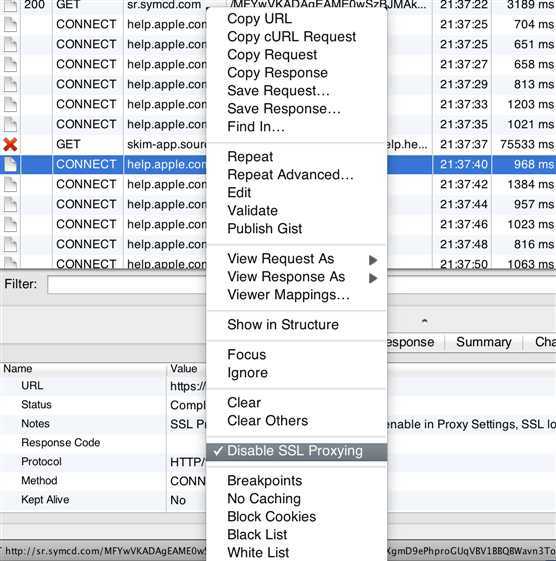Toggle No Caching option
The width and height of the screenshot is (556, 561).
point(264,499)
